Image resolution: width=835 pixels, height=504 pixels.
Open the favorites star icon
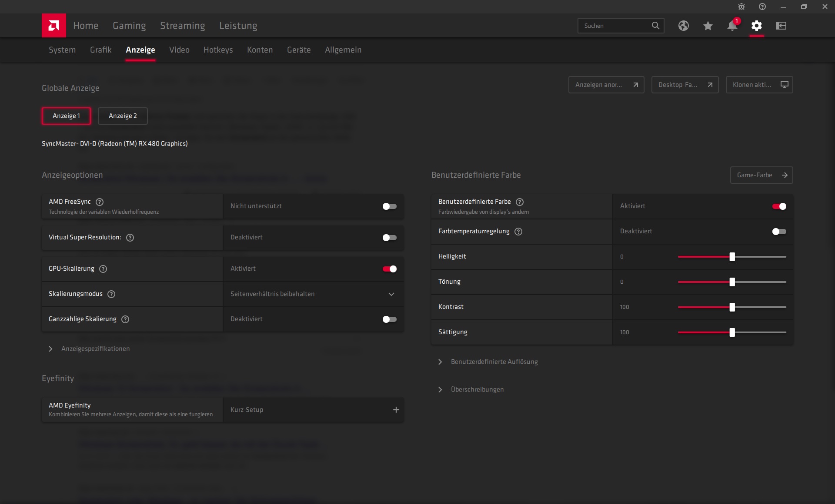pyautogui.click(x=708, y=26)
